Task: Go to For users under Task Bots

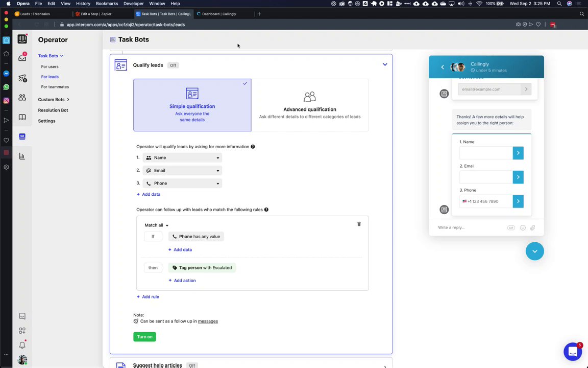Action: 50,66
